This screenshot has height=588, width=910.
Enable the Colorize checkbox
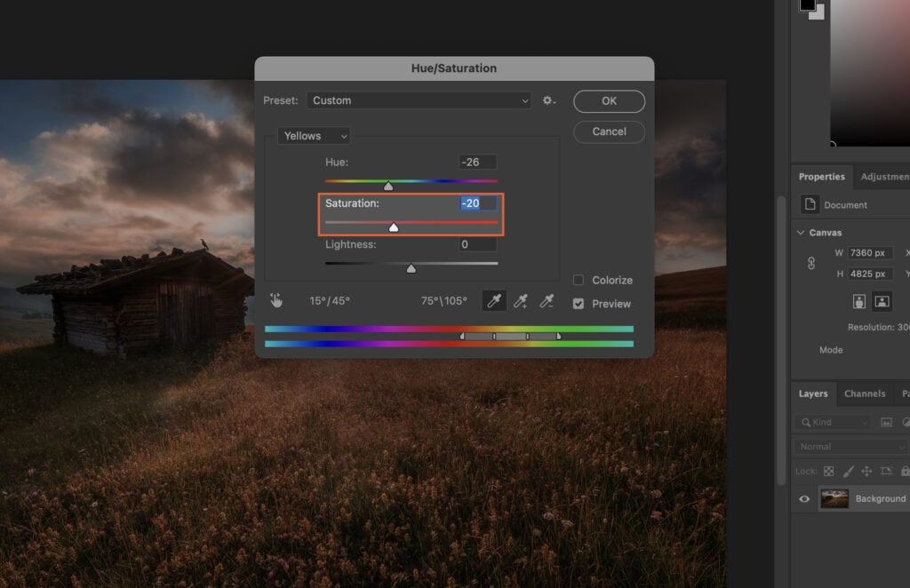pos(577,280)
